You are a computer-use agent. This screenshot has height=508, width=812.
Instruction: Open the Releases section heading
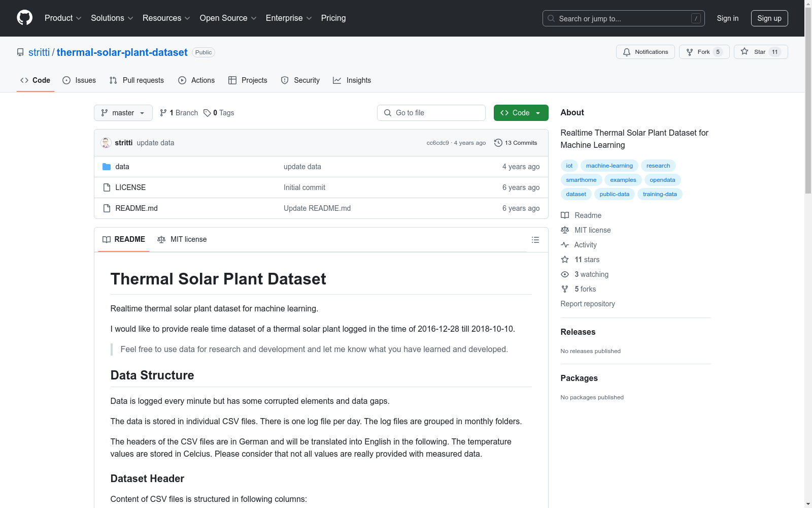click(578, 332)
